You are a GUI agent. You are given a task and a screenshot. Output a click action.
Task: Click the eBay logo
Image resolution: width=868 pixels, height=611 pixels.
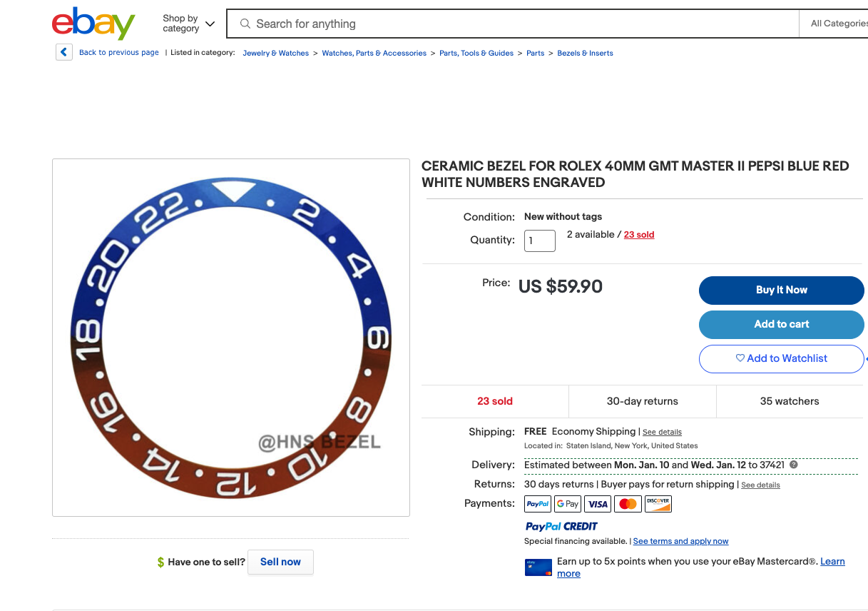pos(93,24)
